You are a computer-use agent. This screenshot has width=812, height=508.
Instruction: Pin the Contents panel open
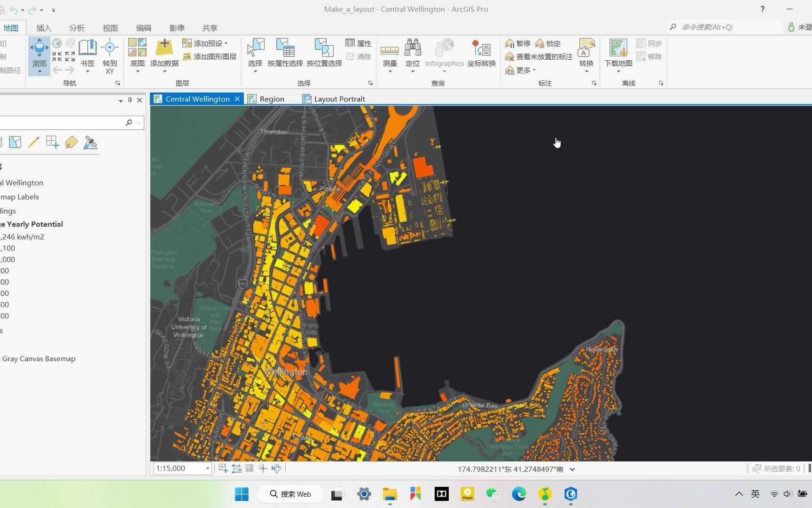click(x=130, y=100)
